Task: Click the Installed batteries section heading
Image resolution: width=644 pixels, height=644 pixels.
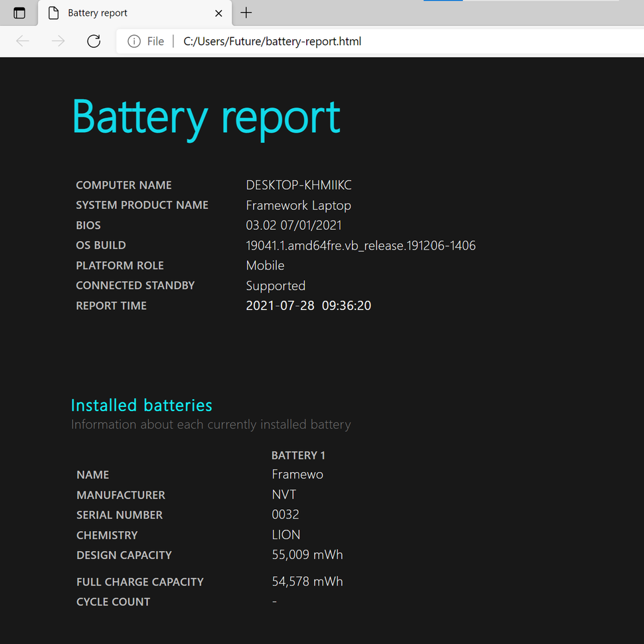Action: 141,405
